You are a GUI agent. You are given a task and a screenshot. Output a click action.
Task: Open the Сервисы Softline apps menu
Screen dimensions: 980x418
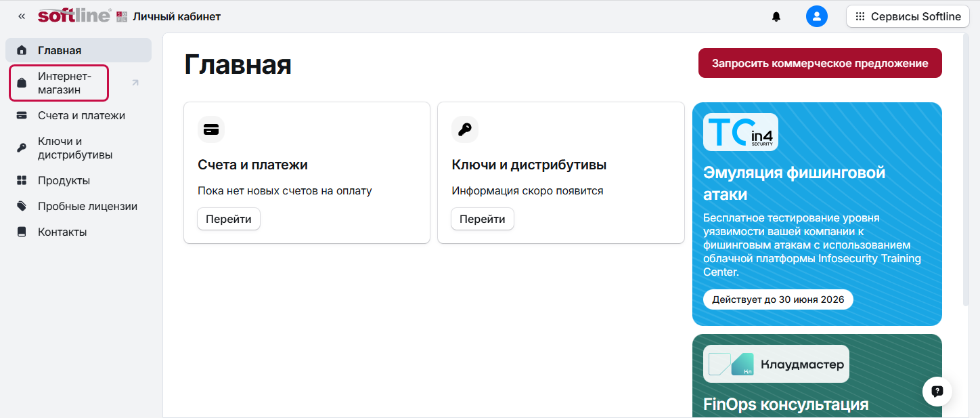[x=908, y=17]
